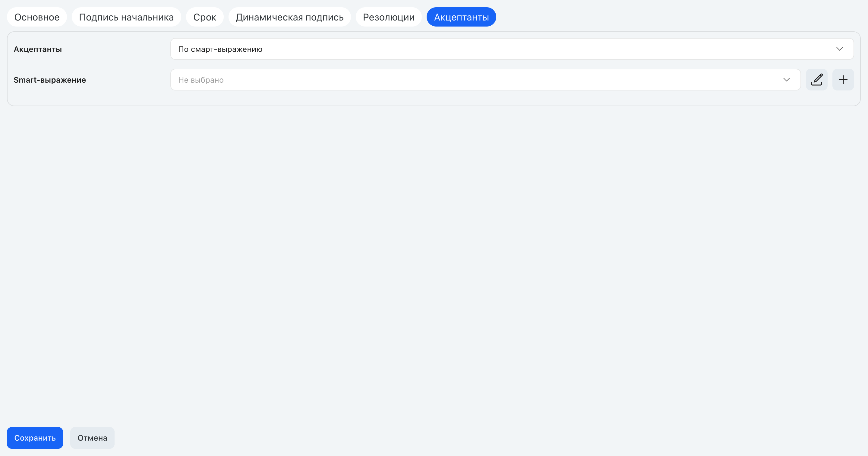Image resolution: width=868 pixels, height=456 pixels.
Task: Click the Акцептанты field label
Action: pyautogui.click(x=38, y=49)
